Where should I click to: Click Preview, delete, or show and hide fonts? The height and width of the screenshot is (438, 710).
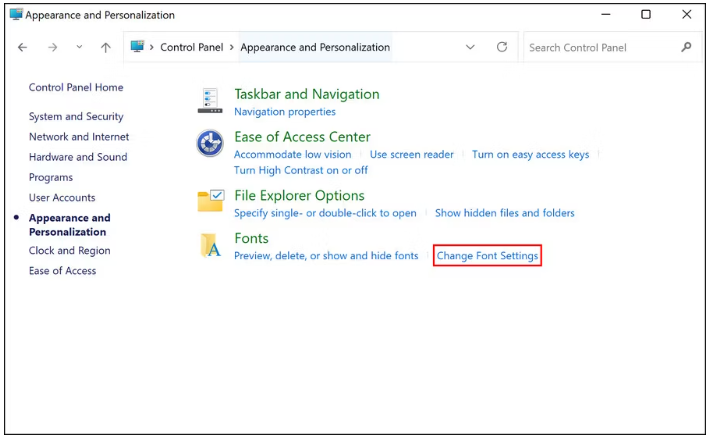(326, 255)
